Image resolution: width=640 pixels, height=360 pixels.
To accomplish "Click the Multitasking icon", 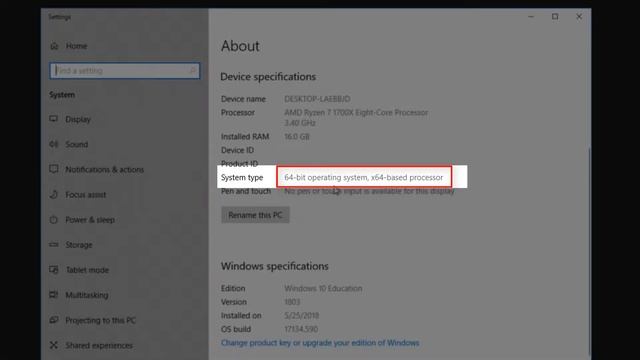I will click(54, 295).
